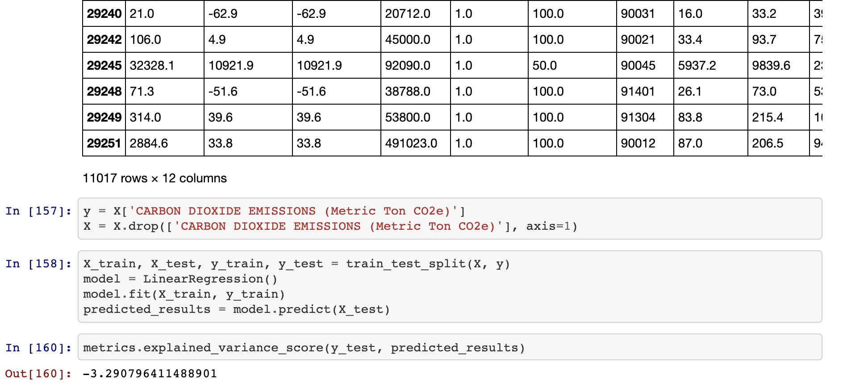Viewport: 868px width, 388px height.
Task: Click the In [158] prompt label
Action: pyautogui.click(x=38, y=264)
